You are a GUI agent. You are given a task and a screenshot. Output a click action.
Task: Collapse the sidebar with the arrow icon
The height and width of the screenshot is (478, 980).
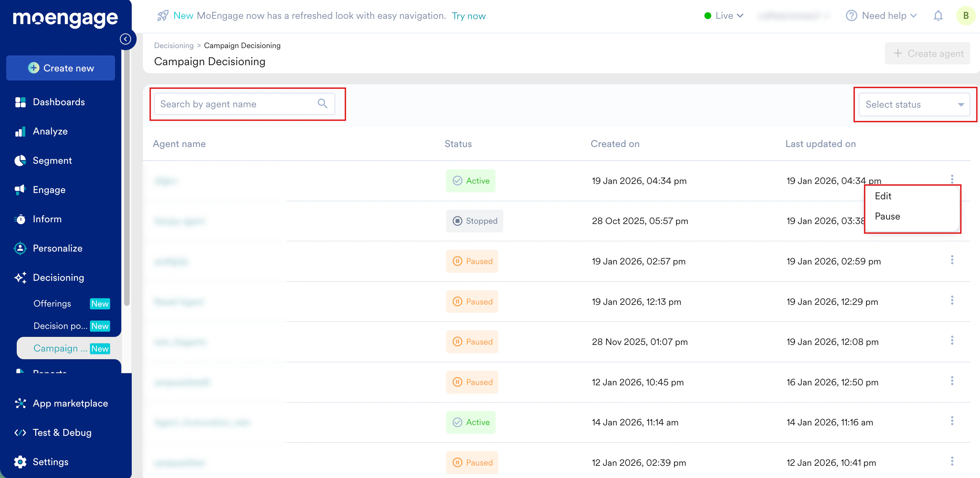[x=125, y=39]
